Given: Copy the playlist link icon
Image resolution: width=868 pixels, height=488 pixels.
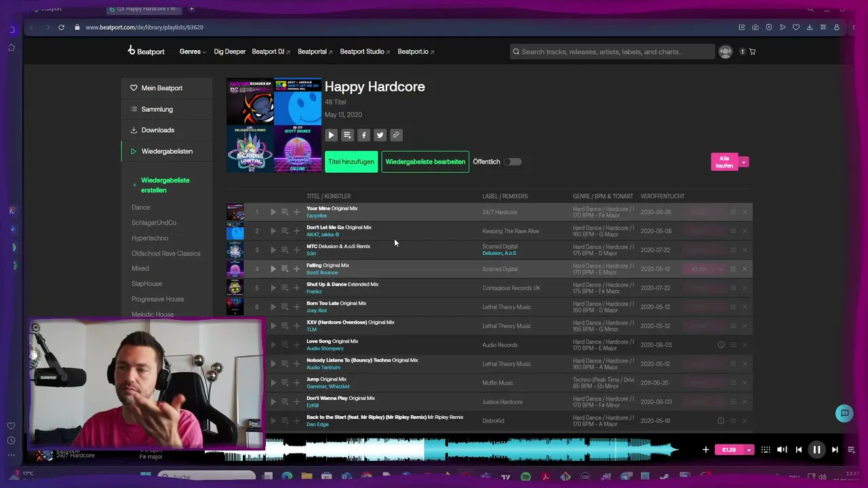Looking at the screenshot, I should [x=396, y=135].
